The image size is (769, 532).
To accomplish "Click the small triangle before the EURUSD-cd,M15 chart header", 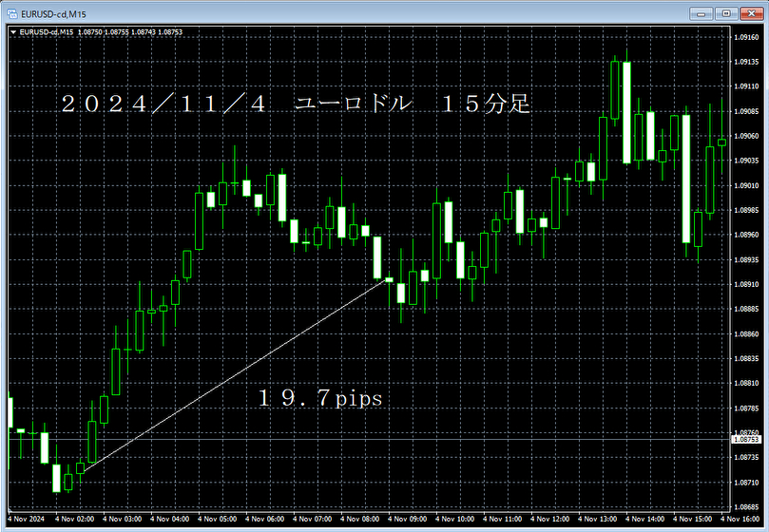I will tap(12, 31).
